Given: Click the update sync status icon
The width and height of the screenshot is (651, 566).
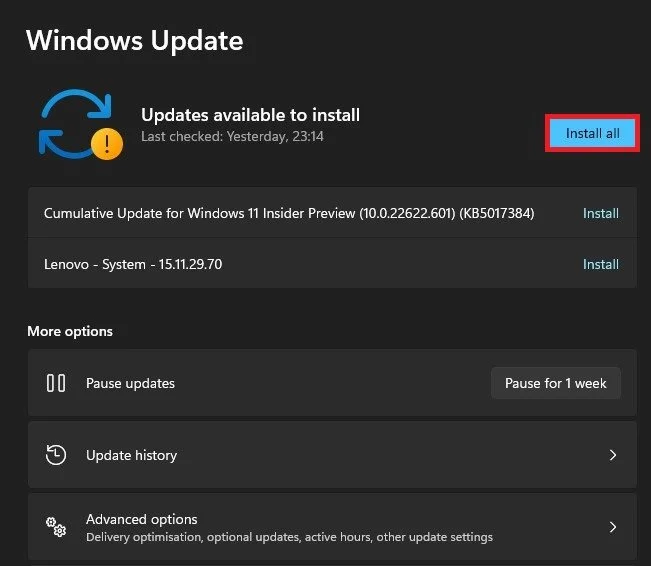Looking at the screenshot, I should pos(81,125).
